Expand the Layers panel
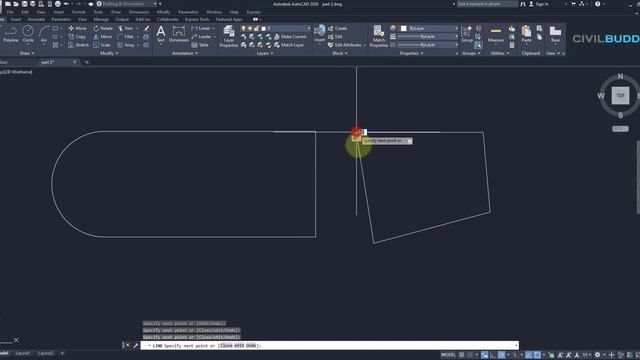Screen dimensions: 640x360 point(264,53)
